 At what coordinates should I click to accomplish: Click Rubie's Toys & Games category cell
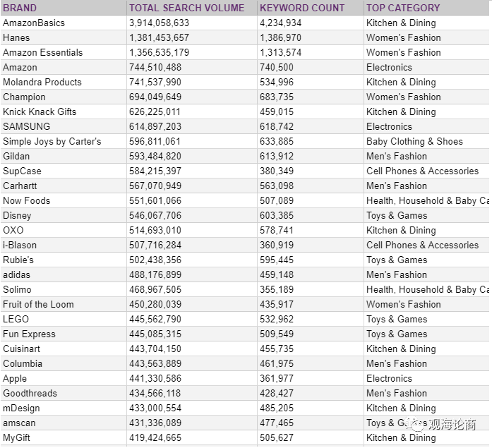427,260
